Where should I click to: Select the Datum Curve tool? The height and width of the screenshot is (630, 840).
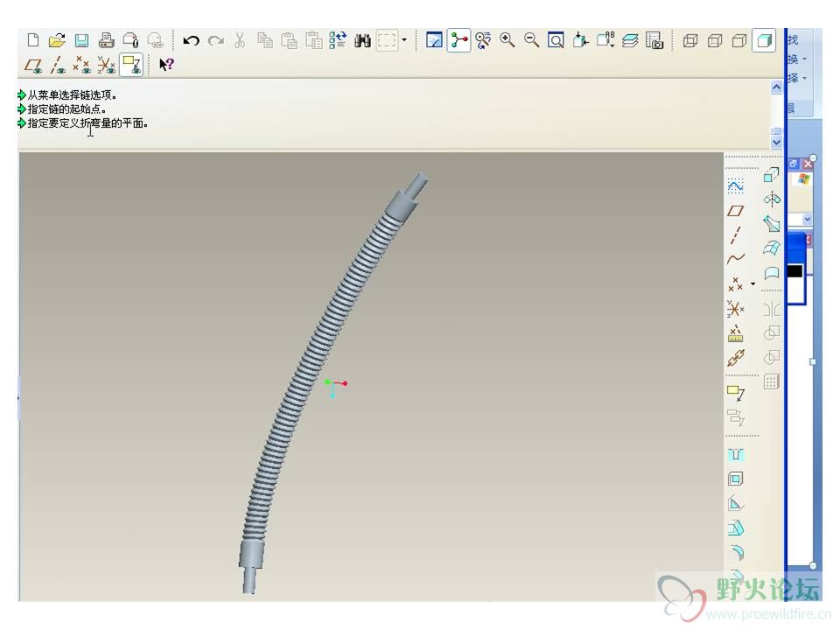click(736, 259)
